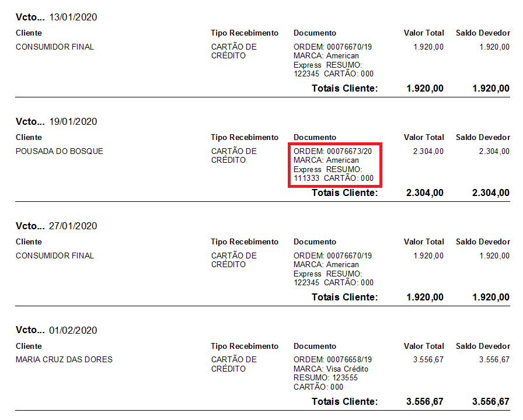523x420 pixels.
Task: Click the Documento header under 13/01/2020
Action: click(x=315, y=33)
